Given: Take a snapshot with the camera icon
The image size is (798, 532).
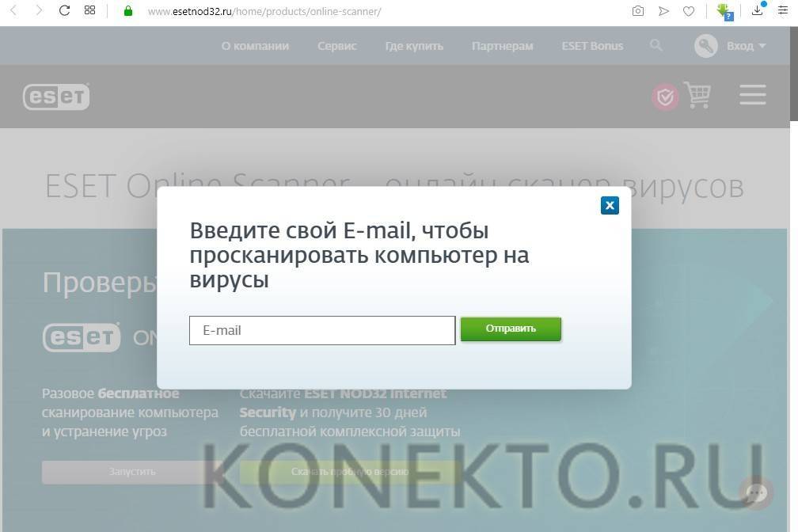Looking at the screenshot, I should [638, 11].
